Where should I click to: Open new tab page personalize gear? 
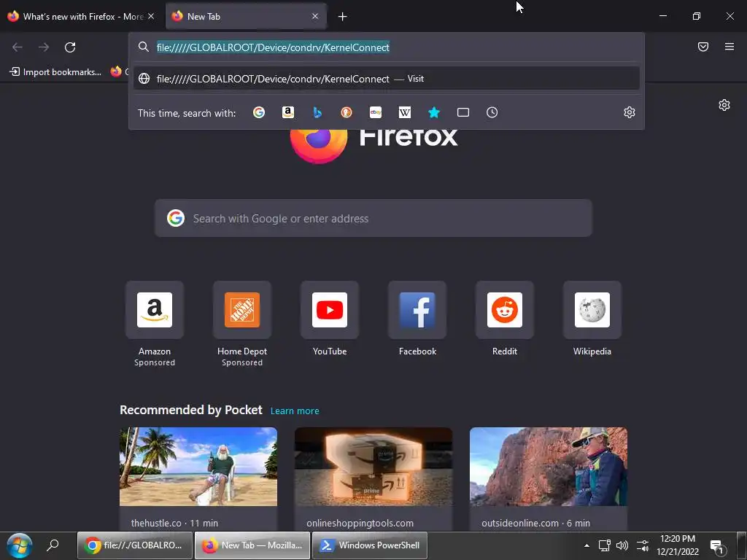point(724,105)
